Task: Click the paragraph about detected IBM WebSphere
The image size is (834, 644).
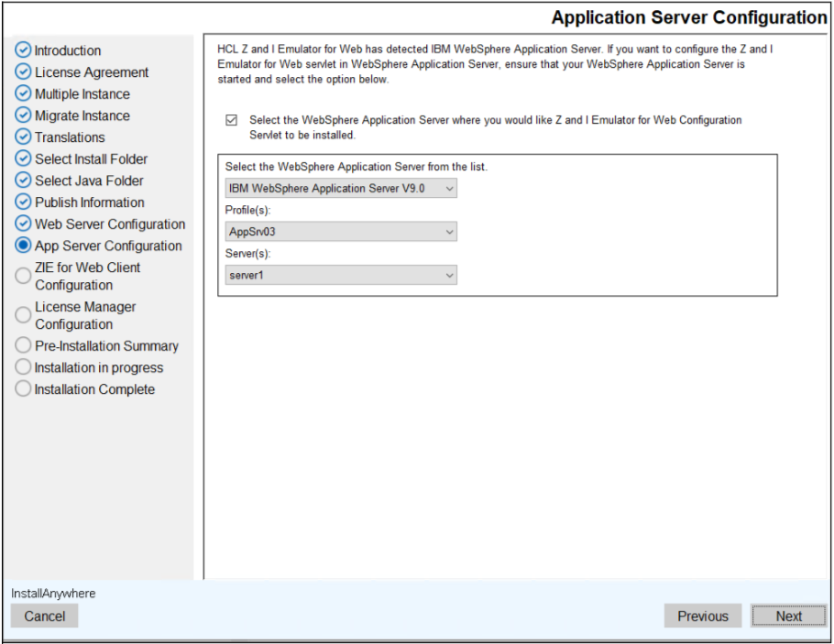Action: pos(495,64)
